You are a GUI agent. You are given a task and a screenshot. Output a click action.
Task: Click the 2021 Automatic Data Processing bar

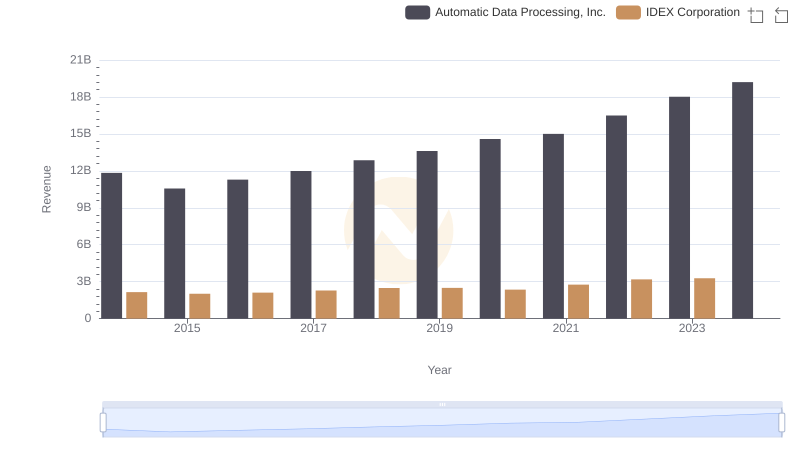coord(553,226)
